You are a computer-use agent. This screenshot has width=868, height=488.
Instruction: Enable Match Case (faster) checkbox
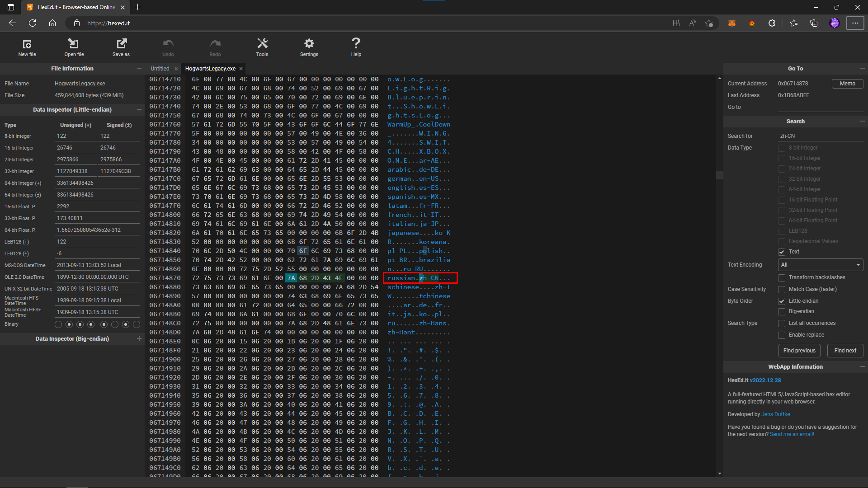781,289
